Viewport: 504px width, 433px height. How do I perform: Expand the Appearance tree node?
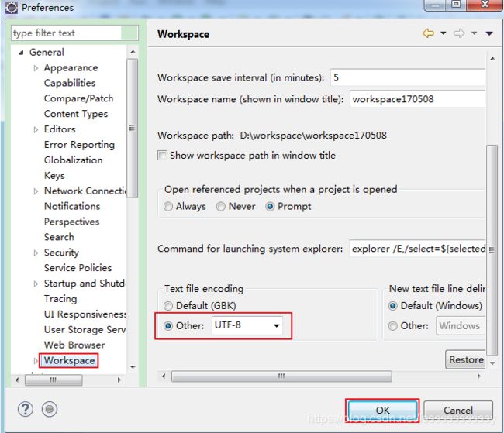(36, 68)
